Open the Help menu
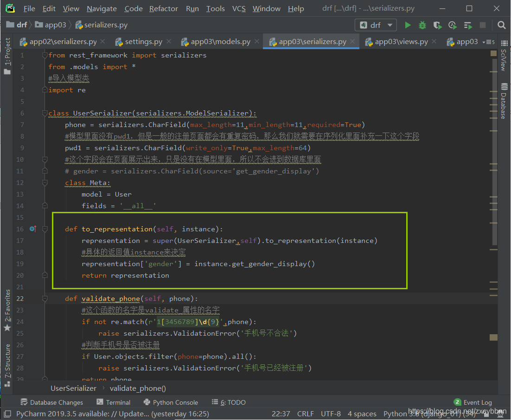The image size is (511, 420). point(296,9)
